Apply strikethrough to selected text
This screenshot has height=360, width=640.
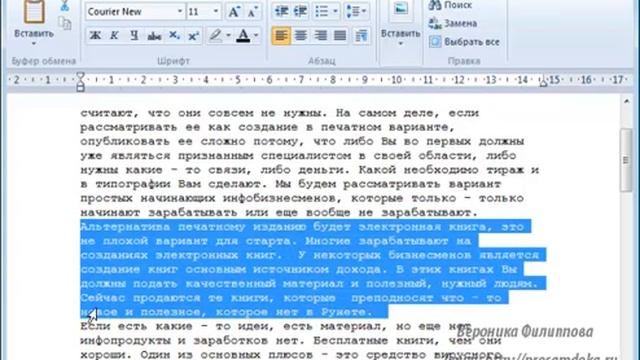point(154,36)
